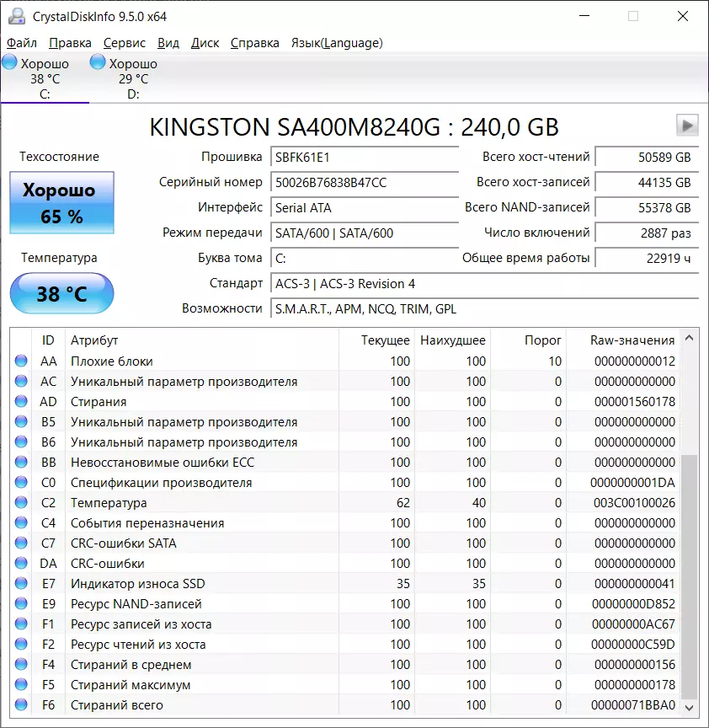709x728 pixels.
Task: Open the Диск menu
Action: 205,43
